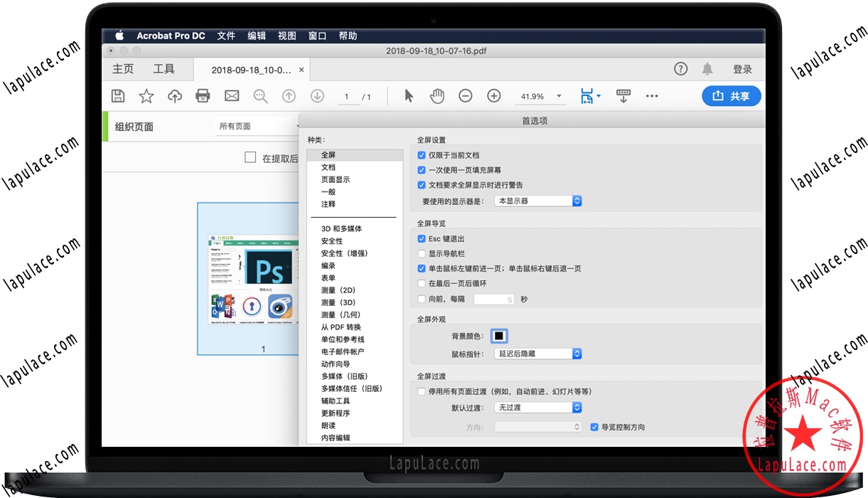
Task: Select the Hand tool in the toolbar
Action: (x=437, y=95)
